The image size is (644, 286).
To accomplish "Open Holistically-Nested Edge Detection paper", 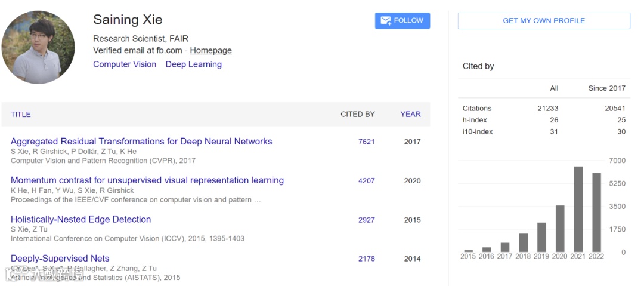I will coord(81,219).
